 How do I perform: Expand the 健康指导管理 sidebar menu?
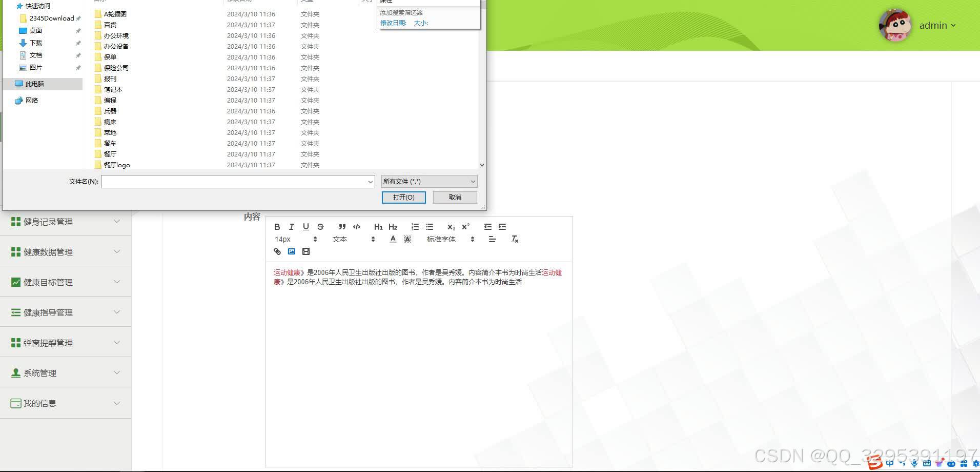pos(66,312)
